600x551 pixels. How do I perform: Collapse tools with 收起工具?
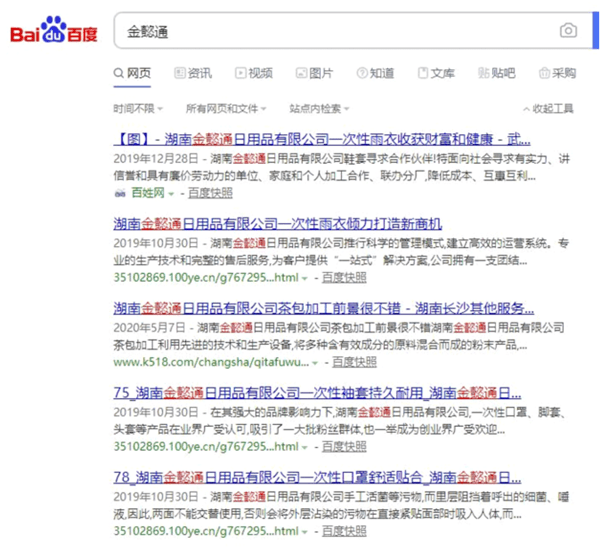pyautogui.click(x=548, y=109)
